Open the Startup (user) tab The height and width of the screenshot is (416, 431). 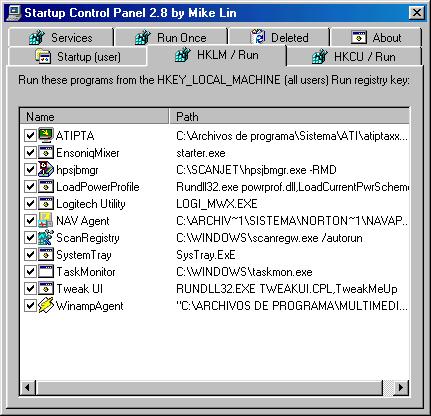[78, 57]
